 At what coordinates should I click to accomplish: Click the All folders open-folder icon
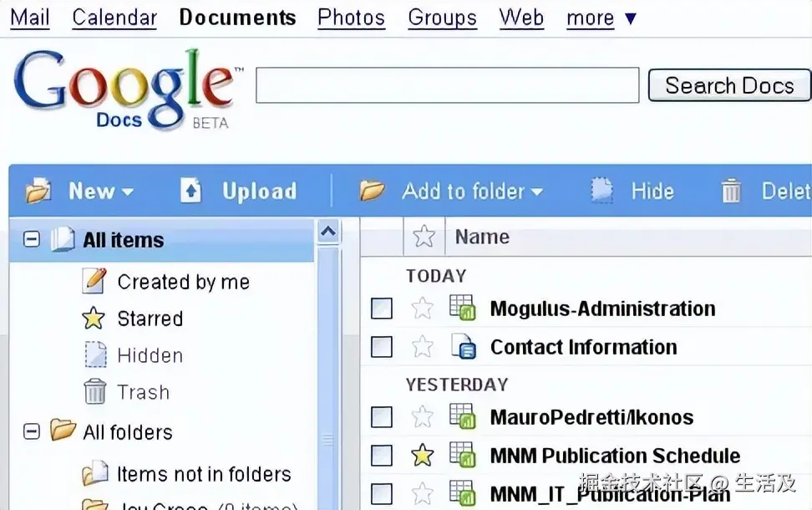[63, 430]
